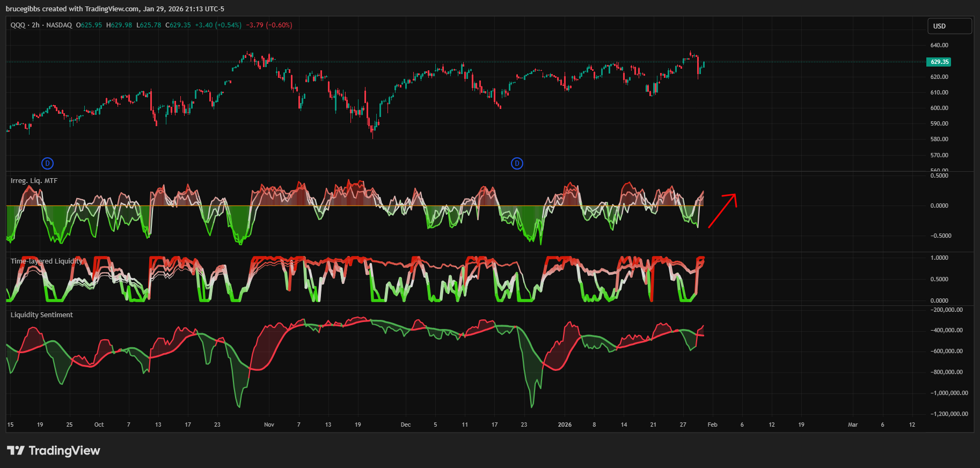The width and height of the screenshot is (980, 468).
Task: Click the dividend marker near December 23
Action: [x=517, y=163]
